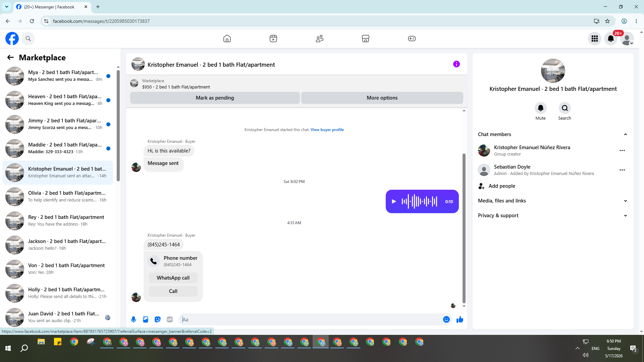Open the Marketplace storefront icon
The height and width of the screenshot is (362, 644).
click(x=366, y=39)
